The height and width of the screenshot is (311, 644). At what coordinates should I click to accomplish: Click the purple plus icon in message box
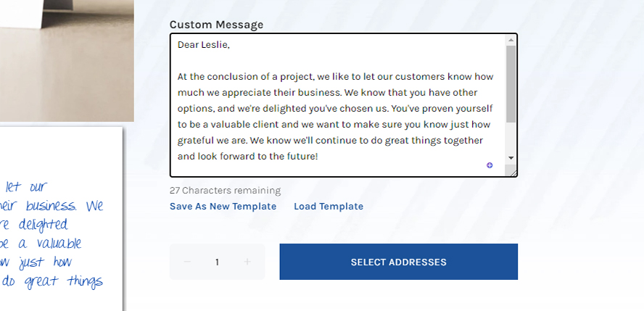click(x=489, y=165)
